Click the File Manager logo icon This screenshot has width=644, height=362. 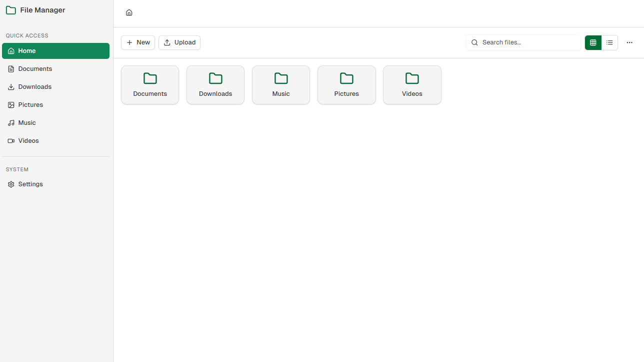pyautogui.click(x=10, y=10)
